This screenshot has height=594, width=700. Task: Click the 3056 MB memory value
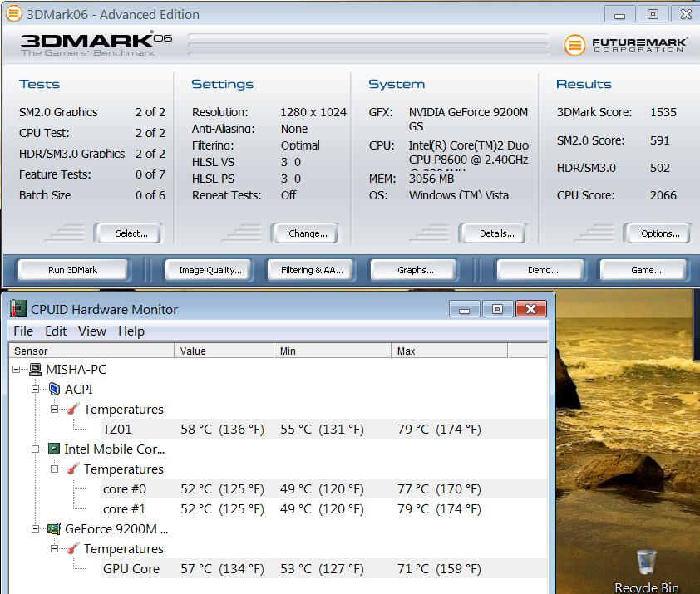pos(431,179)
